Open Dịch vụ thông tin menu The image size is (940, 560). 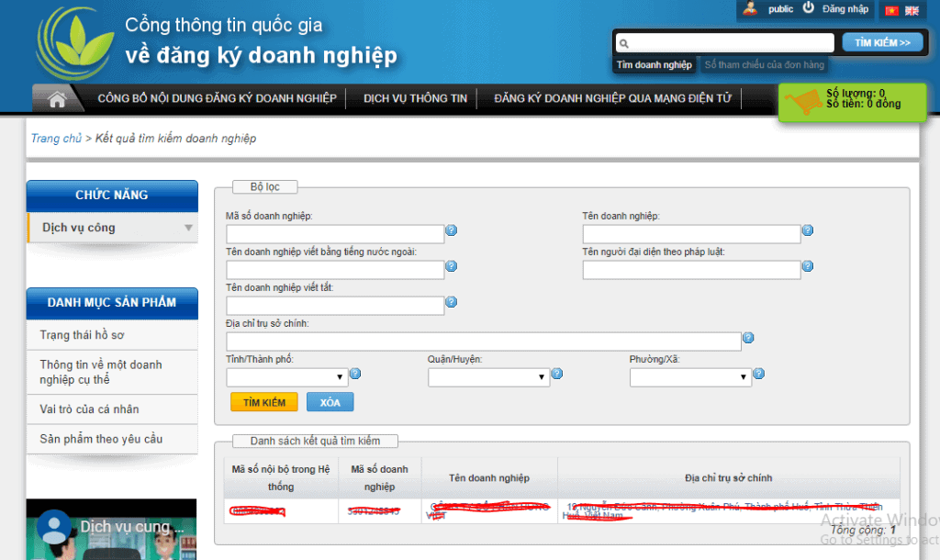(415, 99)
